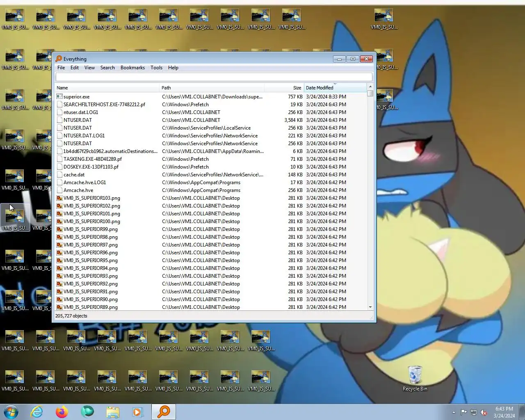525x420 pixels.
Task: Sort results by Size column header
Action: 284,88
